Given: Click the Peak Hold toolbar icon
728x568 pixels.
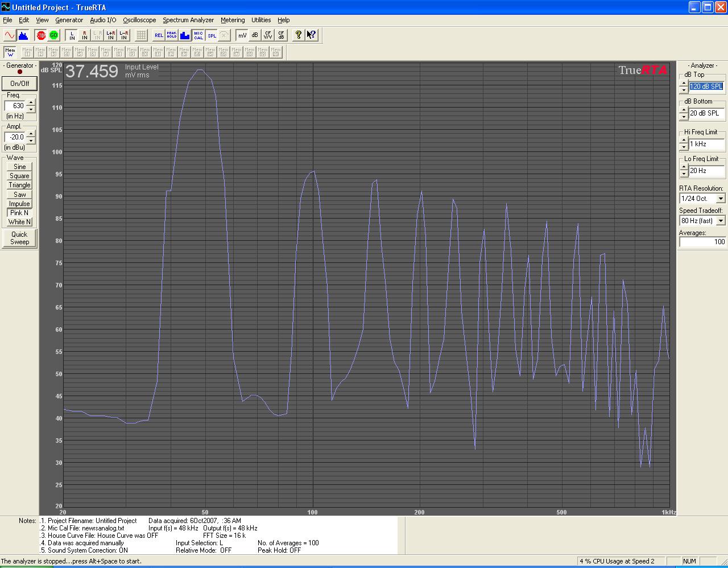Looking at the screenshot, I should [172, 35].
